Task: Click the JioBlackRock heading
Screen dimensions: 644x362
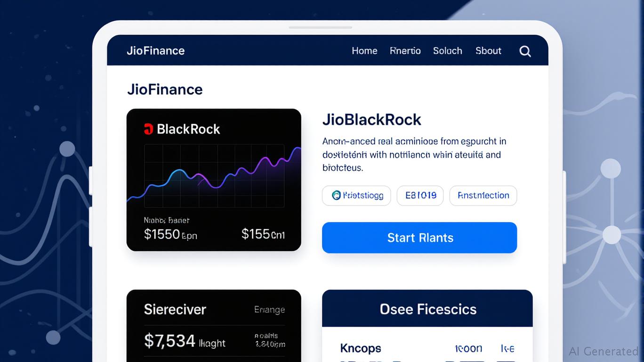Action: (371, 120)
